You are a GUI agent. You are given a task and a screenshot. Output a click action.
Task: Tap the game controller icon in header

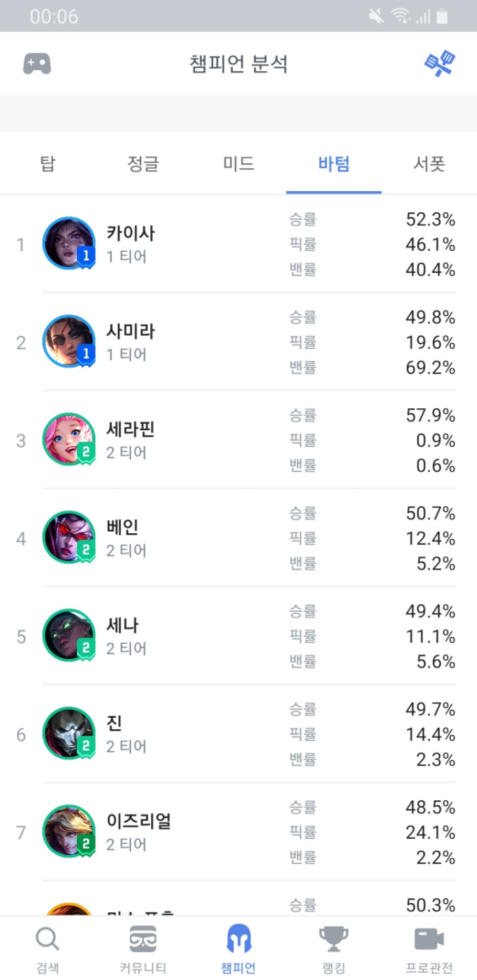37,64
